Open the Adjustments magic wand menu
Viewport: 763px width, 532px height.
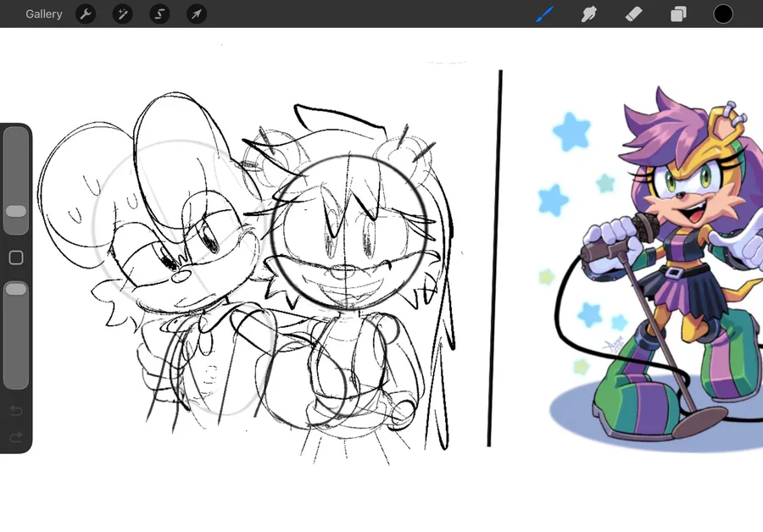click(x=123, y=14)
